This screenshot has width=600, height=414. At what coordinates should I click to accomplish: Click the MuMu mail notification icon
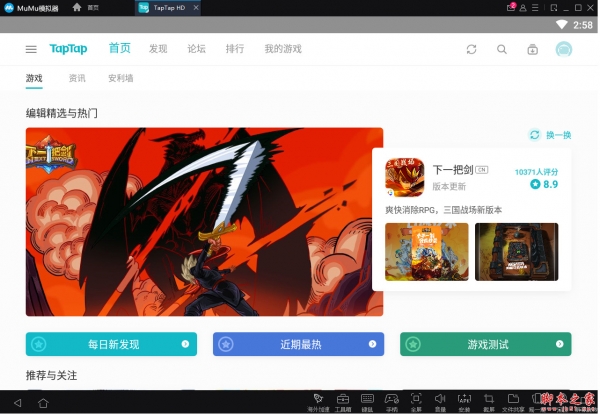click(511, 7)
